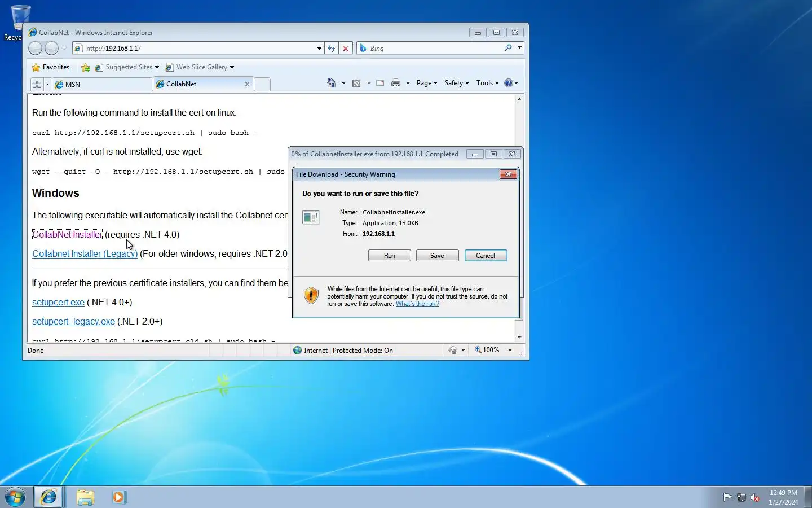The width and height of the screenshot is (812, 508).
Task: Close the Security Warning dialog with X
Action: [508, 174]
